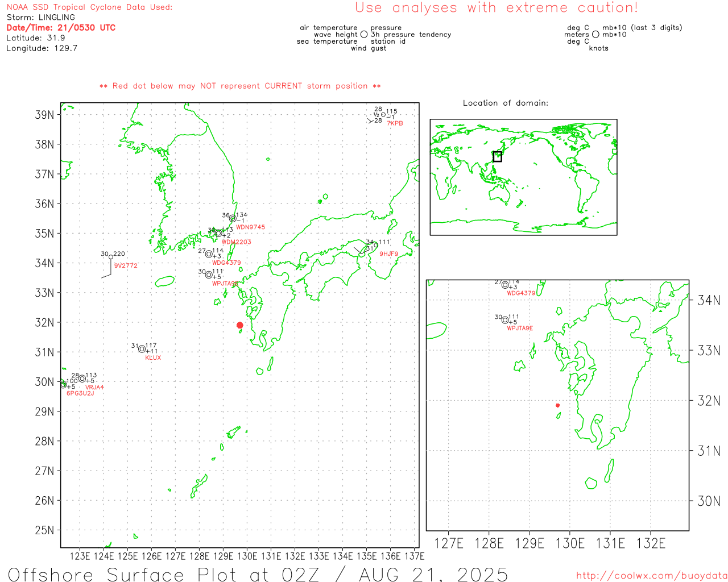
Task: Click the 'Longitude: 129.7' text
Action: click(42, 48)
